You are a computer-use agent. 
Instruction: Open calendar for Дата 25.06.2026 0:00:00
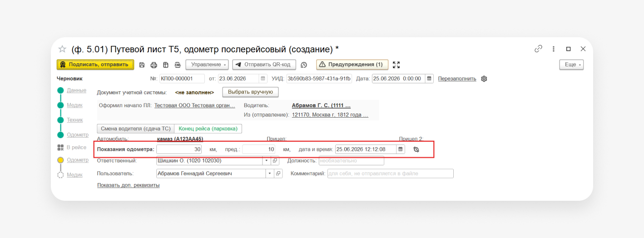click(430, 79)
